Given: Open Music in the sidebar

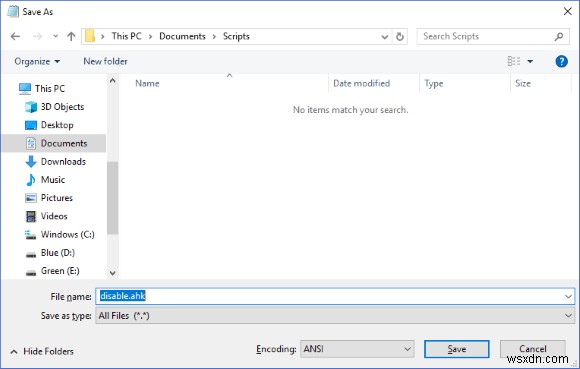Looking at the screenshot, I should coord(53,180).
